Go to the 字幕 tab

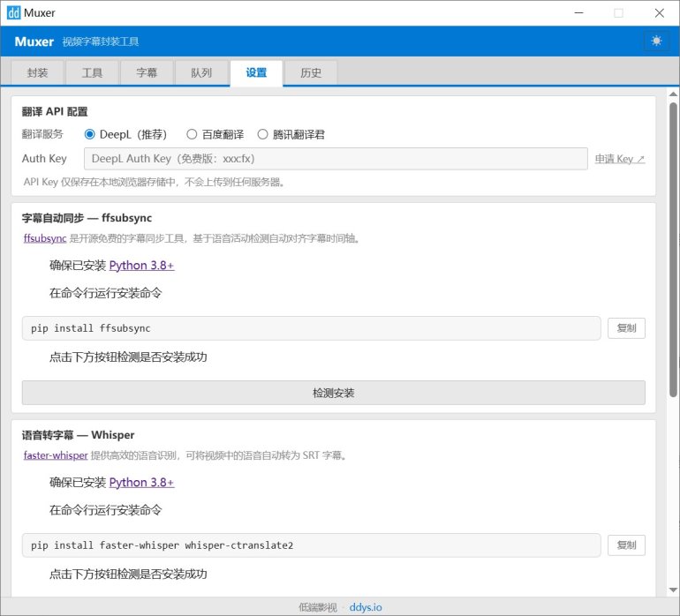147,73
